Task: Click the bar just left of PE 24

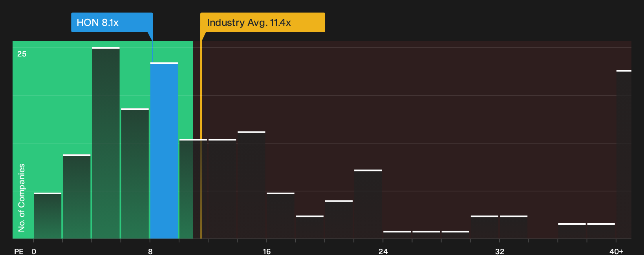Action: 368,204
